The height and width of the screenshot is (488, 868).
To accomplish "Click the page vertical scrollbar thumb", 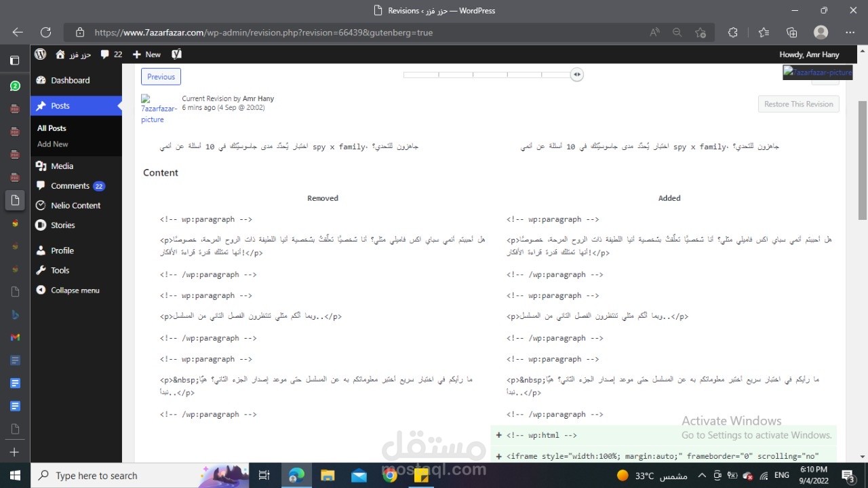I will pyautogui.click(x=863, y=159).
